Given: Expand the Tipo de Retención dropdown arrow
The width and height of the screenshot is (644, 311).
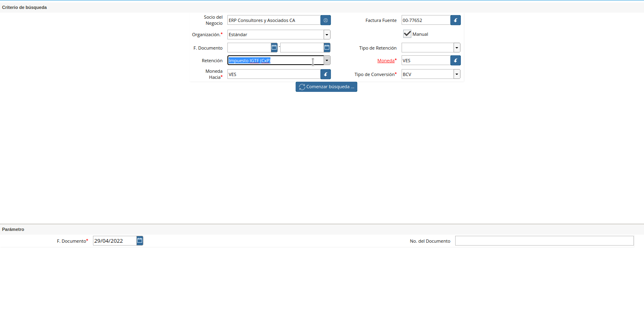Looking at the screenshot, I should tap(457, 48).
